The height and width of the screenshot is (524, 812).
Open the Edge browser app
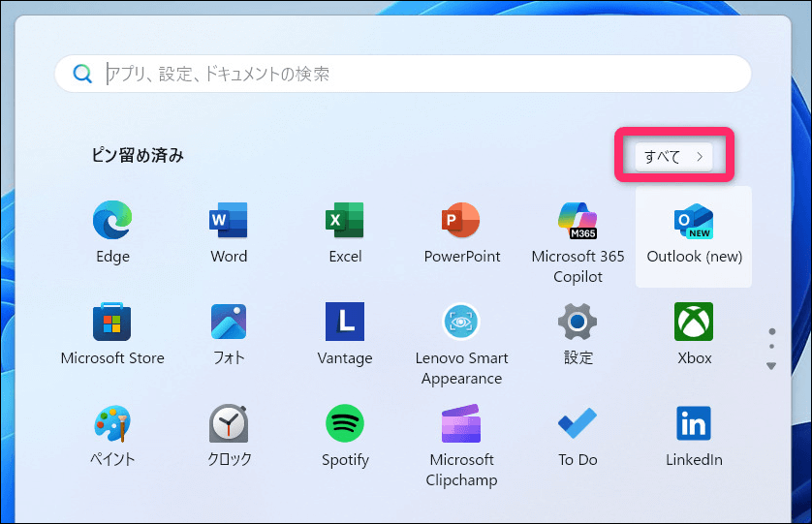click(112, 222)
